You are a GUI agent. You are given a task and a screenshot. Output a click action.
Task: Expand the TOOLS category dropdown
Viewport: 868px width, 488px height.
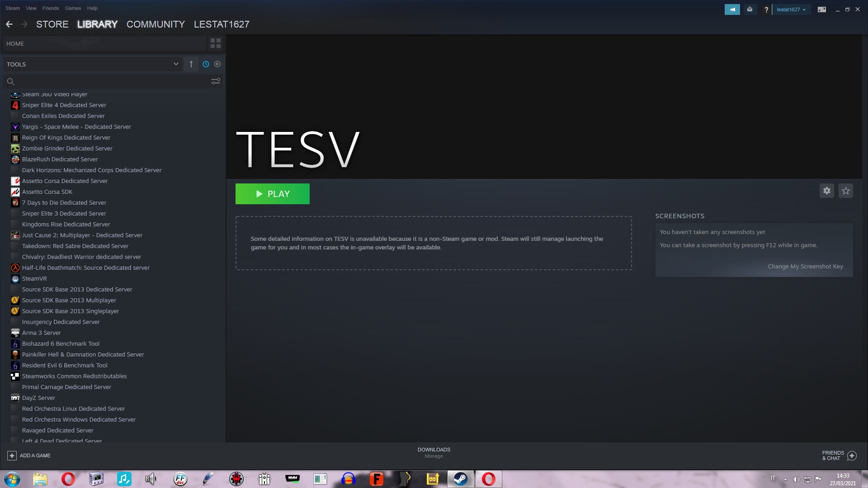pyautogui.click(x=93, y=64)
